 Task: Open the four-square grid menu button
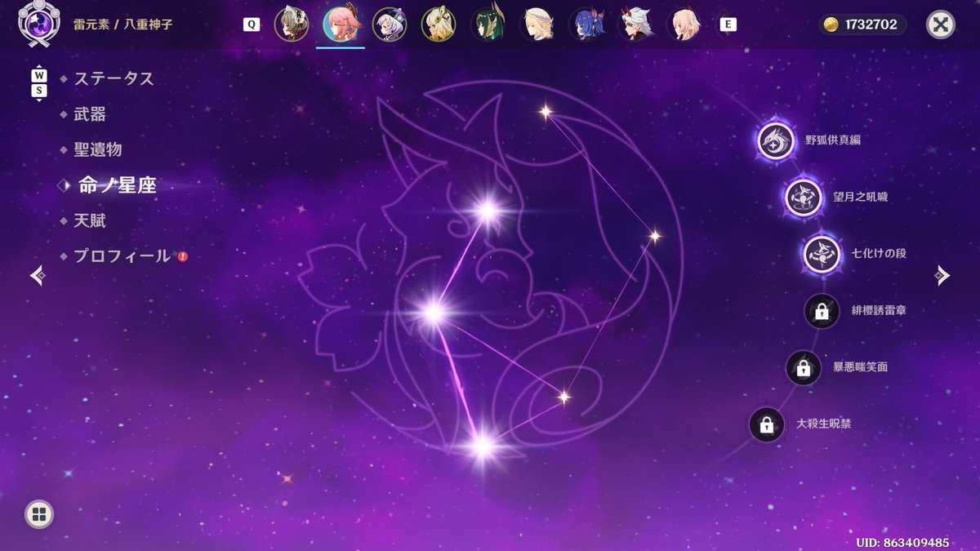pyautogui.click(x=39, y=513)
